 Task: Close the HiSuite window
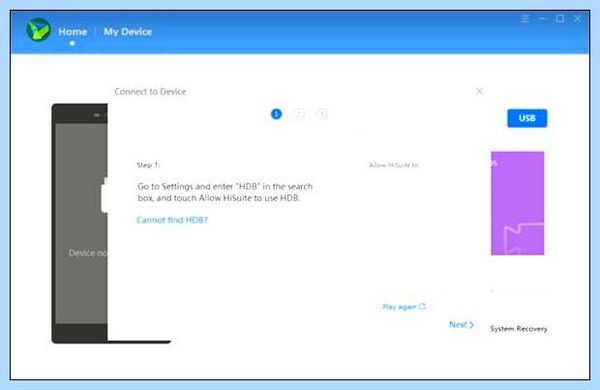click(577, 18)
